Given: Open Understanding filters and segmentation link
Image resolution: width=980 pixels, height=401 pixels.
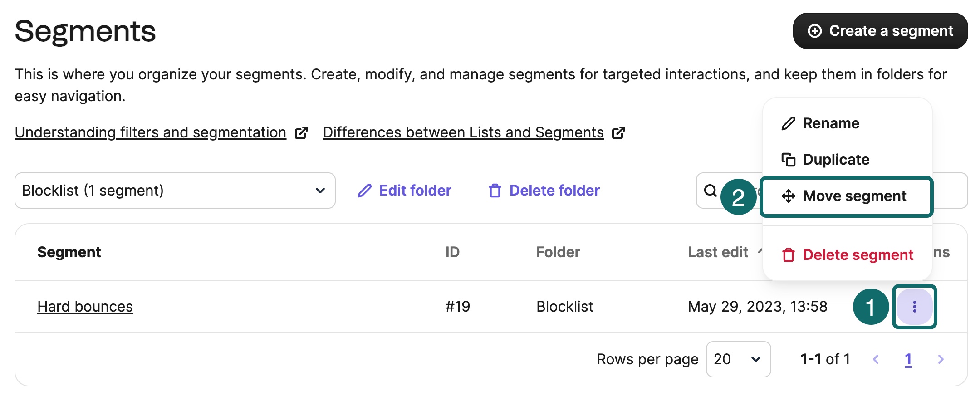Looking at the screenshot, I should pos(150,132).
